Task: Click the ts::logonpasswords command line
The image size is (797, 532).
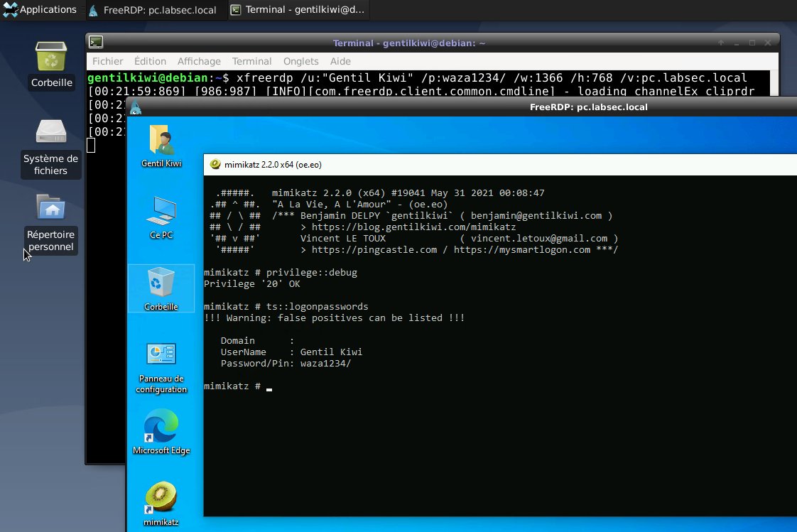Action: click(x=286, y=306)
